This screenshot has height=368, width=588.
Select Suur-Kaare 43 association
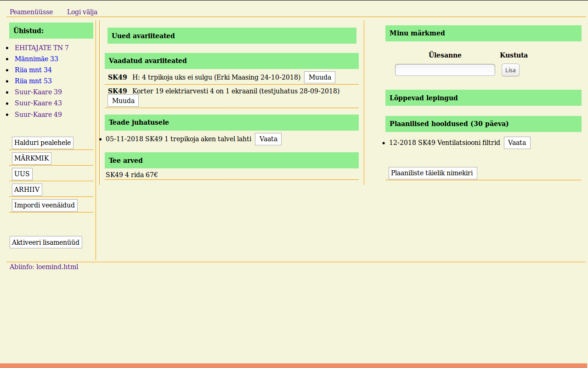coord(38,103)
